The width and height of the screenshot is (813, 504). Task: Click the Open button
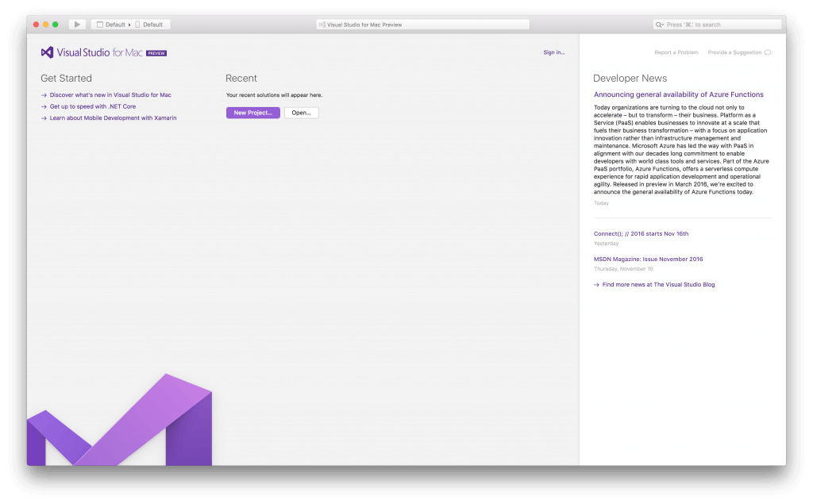point(301,113)
